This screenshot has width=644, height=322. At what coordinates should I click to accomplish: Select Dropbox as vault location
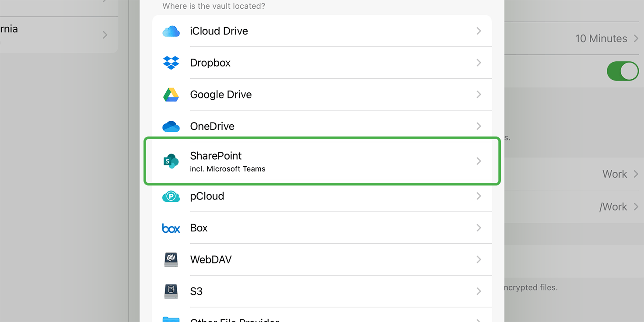pos(322,63)
